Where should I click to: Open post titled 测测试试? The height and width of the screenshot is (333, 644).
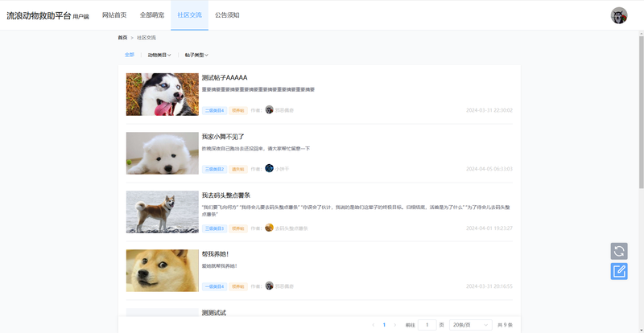click(213, 313)
